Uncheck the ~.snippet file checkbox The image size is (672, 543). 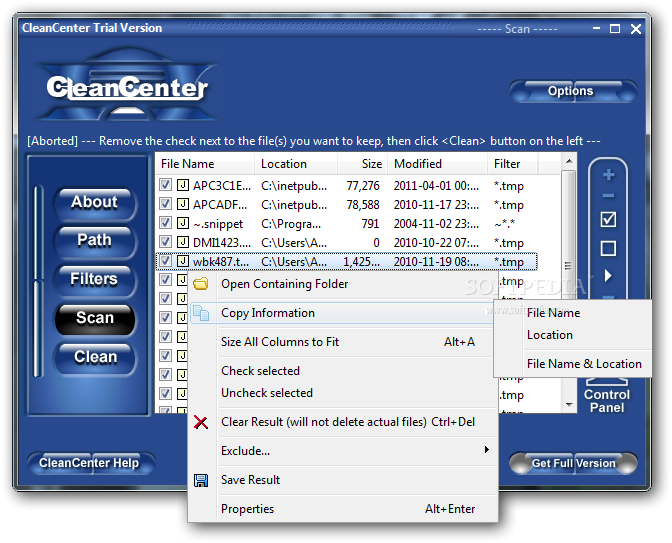coord(165,223)
